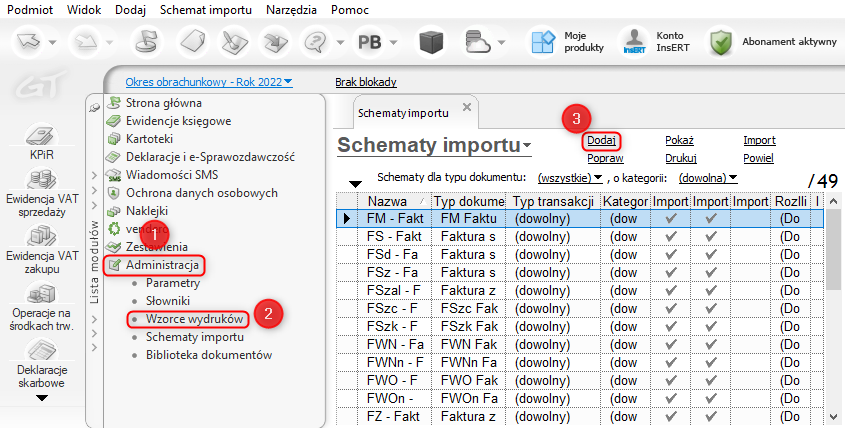Close the Schematy importu tab
The height and width of the screenshot is (428, 845).
(x=467, y=107)
